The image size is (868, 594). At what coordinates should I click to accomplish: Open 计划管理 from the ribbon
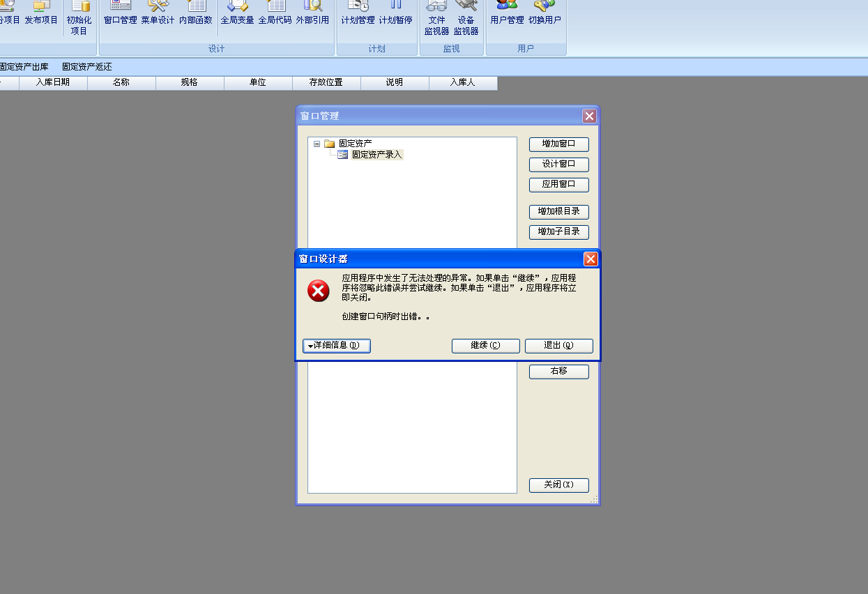point(358,14)
